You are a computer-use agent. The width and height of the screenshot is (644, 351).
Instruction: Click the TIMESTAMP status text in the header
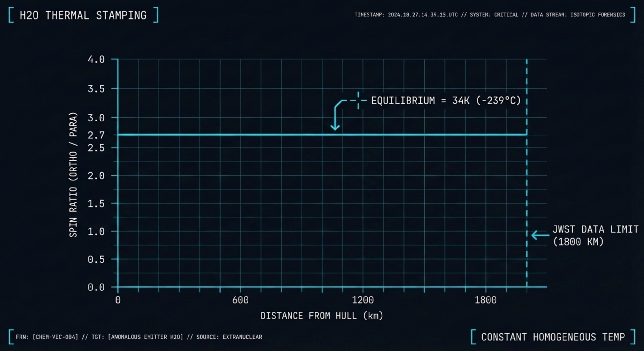pyautogui.click(x=406, y=15)
